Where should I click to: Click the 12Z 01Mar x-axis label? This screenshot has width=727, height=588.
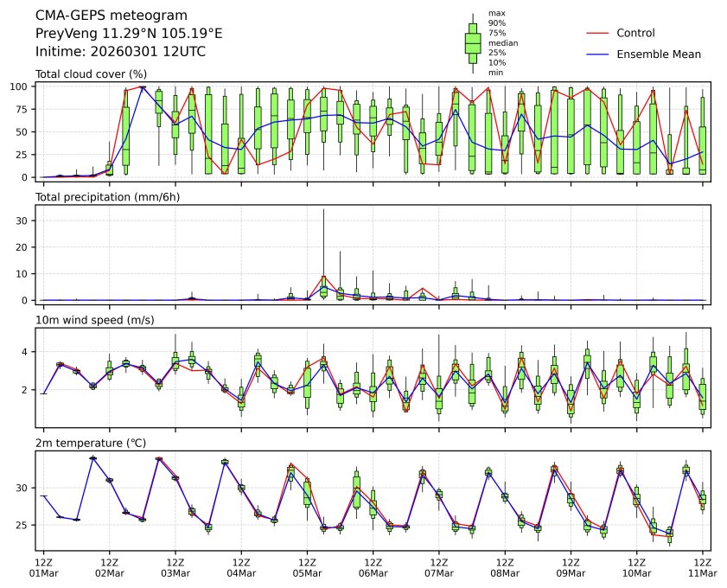point(44,566)
